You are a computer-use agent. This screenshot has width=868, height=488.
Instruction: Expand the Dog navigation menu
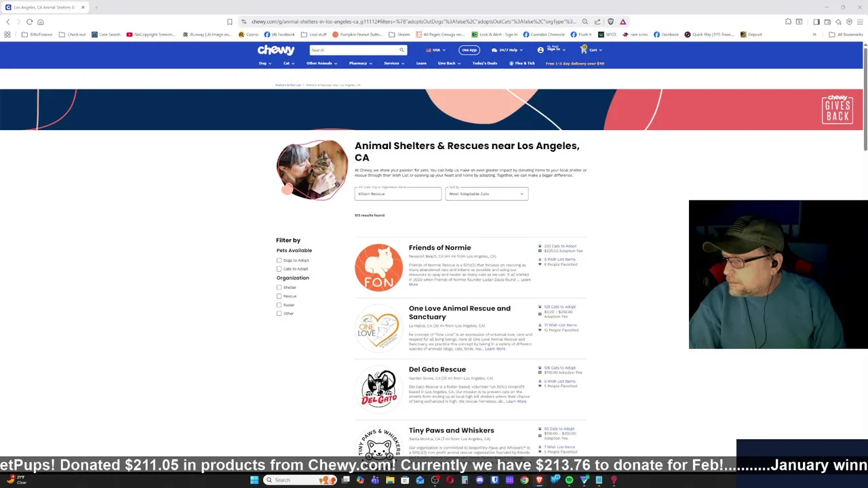click(x=265, y=63)
